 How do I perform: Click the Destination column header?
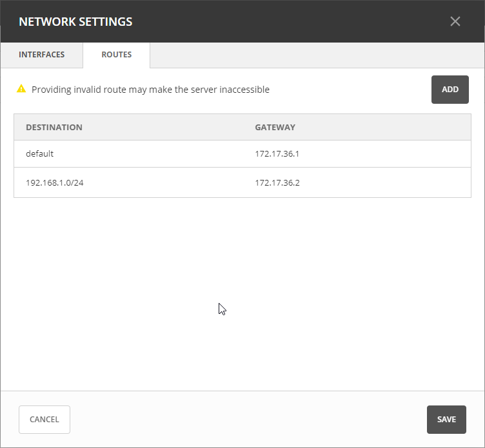54,127
